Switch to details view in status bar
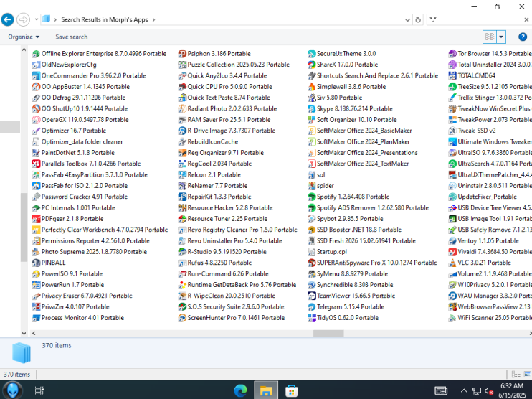532x399 pixels. click(x=516, y=374)
